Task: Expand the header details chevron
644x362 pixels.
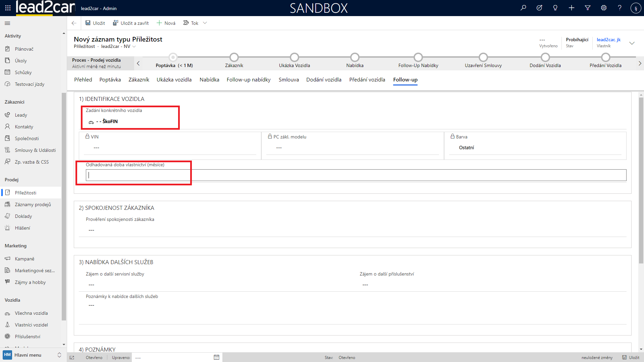Action: coord(632,43)
